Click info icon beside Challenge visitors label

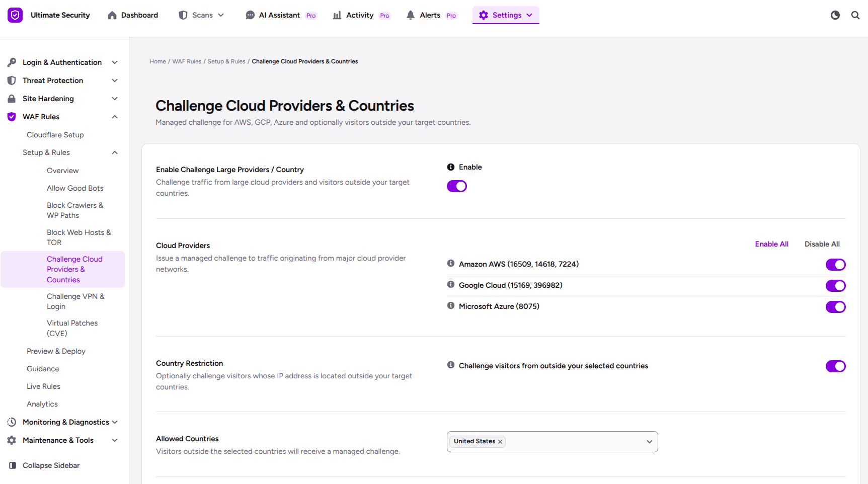click(451, 365)
